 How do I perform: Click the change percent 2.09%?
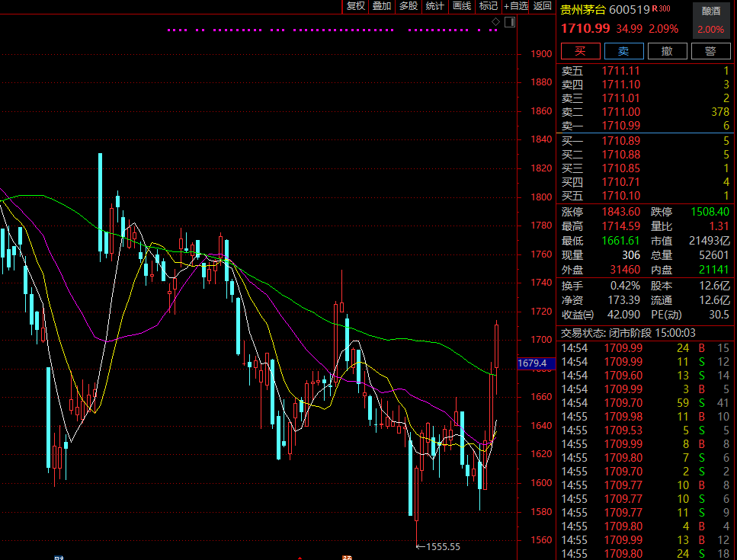664,29
